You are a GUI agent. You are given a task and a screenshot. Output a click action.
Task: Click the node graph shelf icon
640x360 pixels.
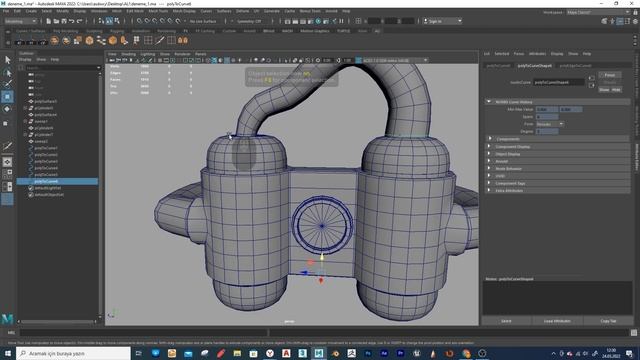[x=101, y=40]
